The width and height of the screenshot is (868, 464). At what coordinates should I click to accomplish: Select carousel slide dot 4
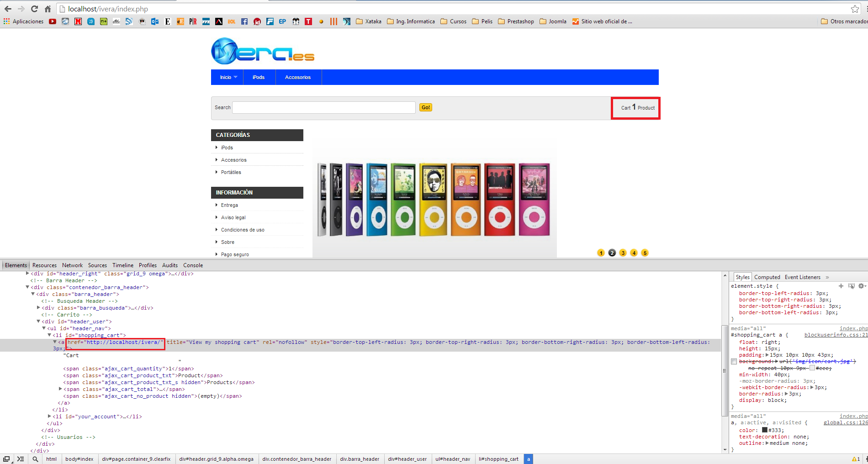(634, 253)
